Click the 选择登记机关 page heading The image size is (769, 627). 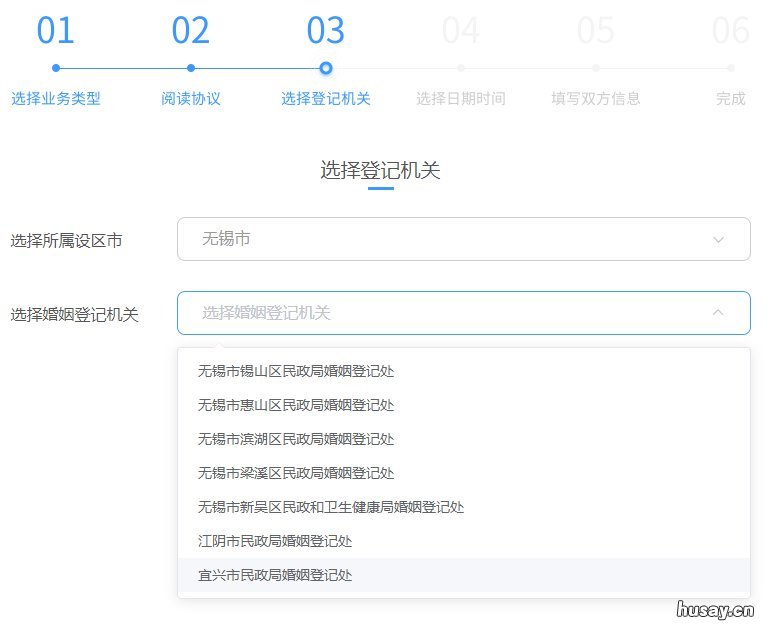point(381,170)
